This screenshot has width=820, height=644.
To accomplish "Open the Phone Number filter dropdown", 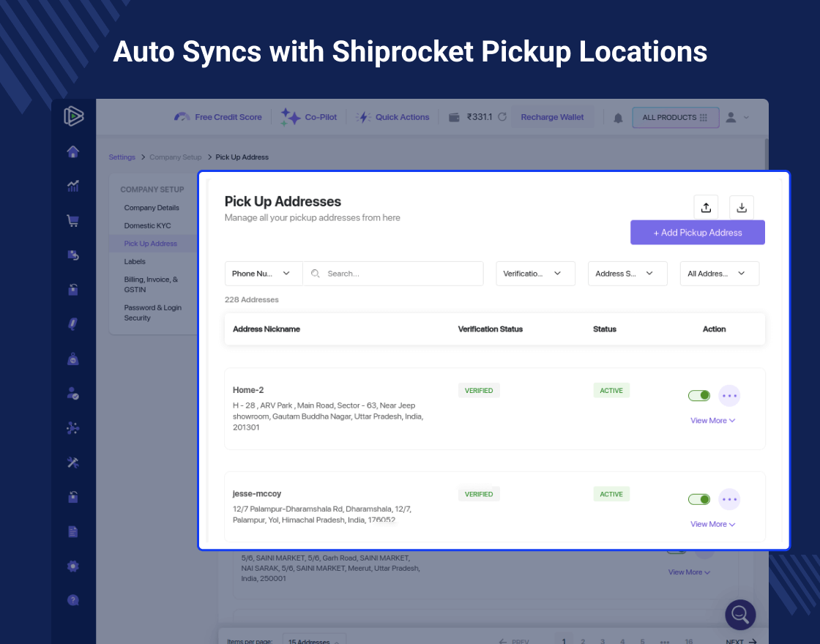I will tap(263, 273).
